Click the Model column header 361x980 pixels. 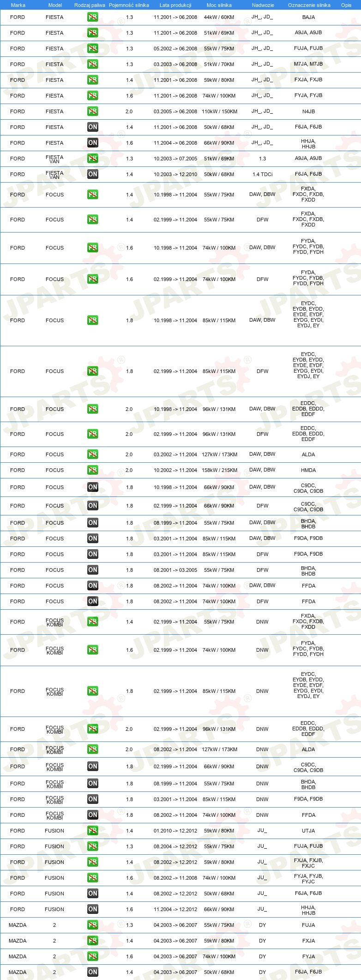pyautogui.click(x=55, y=5)
